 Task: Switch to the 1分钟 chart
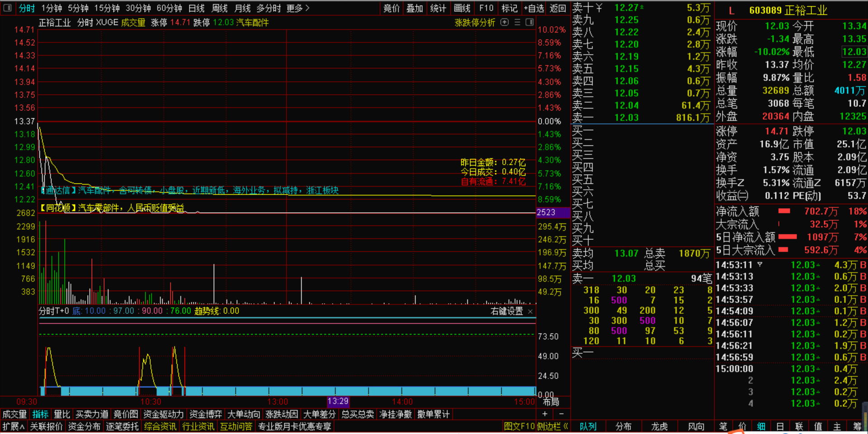click(52, 8)
